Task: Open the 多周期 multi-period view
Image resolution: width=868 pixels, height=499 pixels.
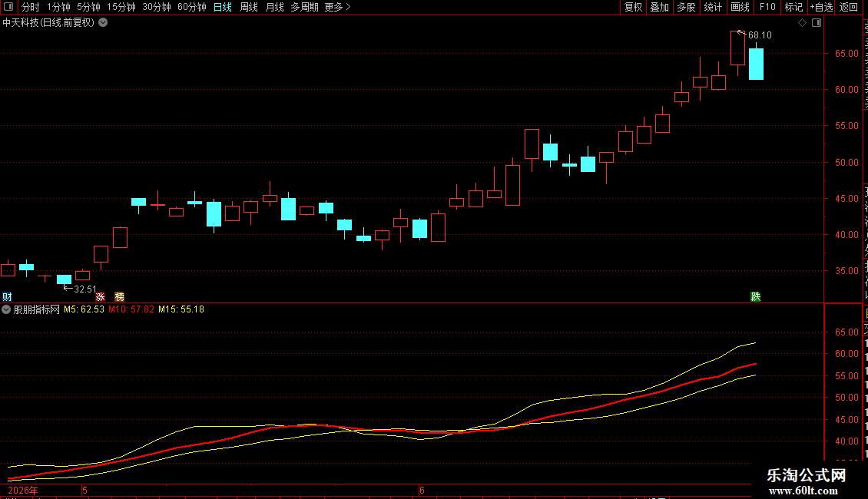Action: point(304,7)
